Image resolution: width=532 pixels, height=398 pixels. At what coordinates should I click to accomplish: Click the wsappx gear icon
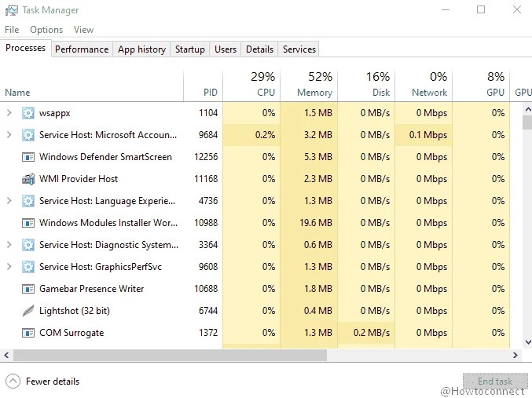point(28,113)
